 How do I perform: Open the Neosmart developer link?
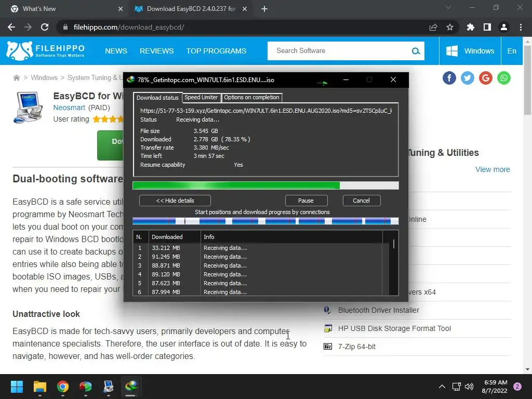coord(69,108)
